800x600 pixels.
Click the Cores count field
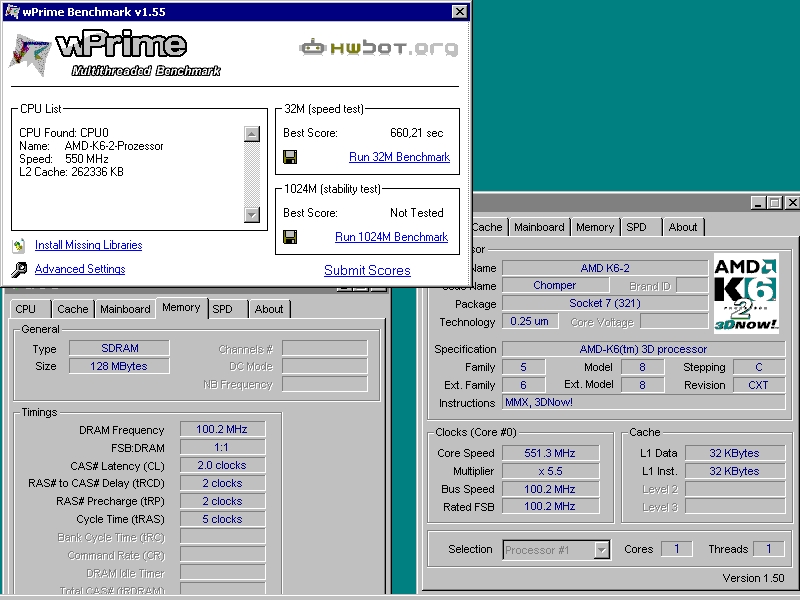[x=677, y=549]
